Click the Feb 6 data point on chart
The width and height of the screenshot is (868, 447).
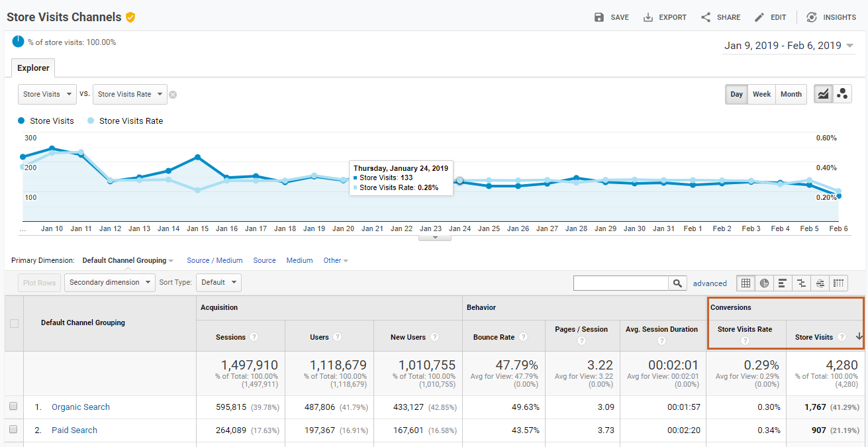coord(838,196)
